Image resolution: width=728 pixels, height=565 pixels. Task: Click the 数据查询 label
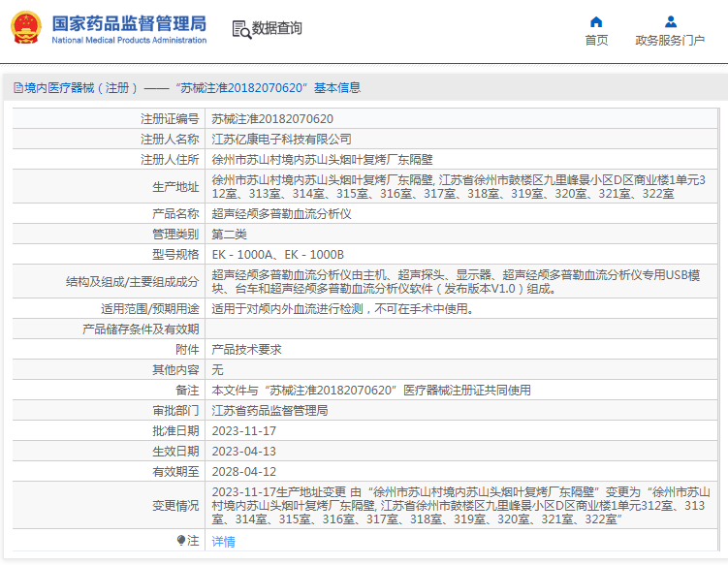(x=276, y=28)
